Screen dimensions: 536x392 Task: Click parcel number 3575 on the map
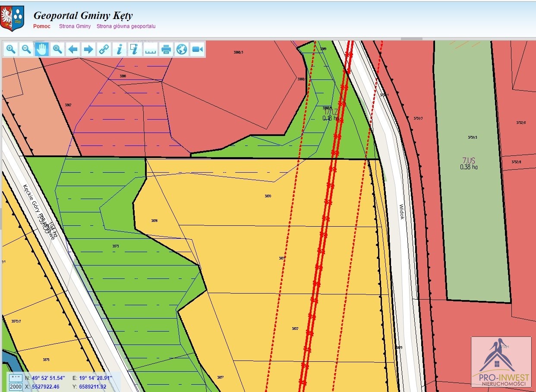46,360
